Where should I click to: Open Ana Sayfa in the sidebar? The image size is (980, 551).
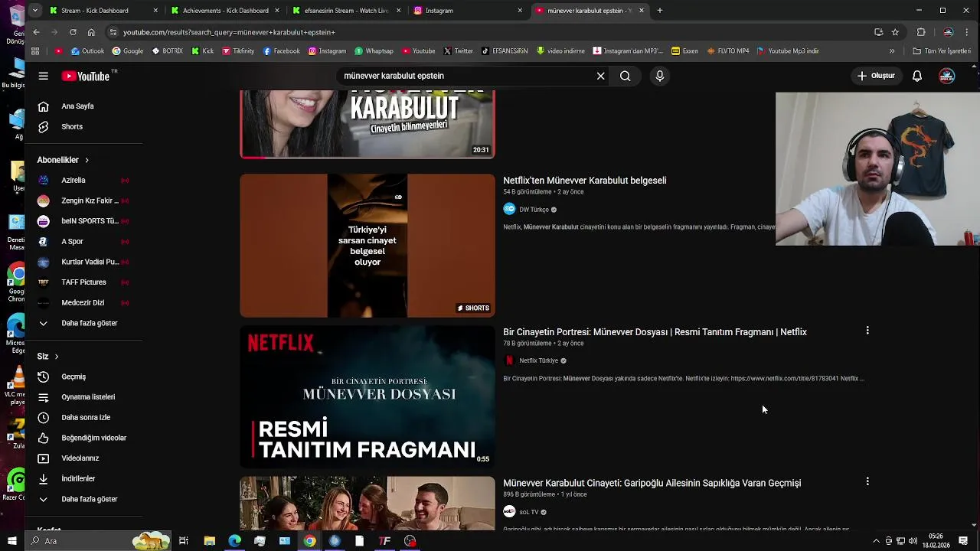77,106
